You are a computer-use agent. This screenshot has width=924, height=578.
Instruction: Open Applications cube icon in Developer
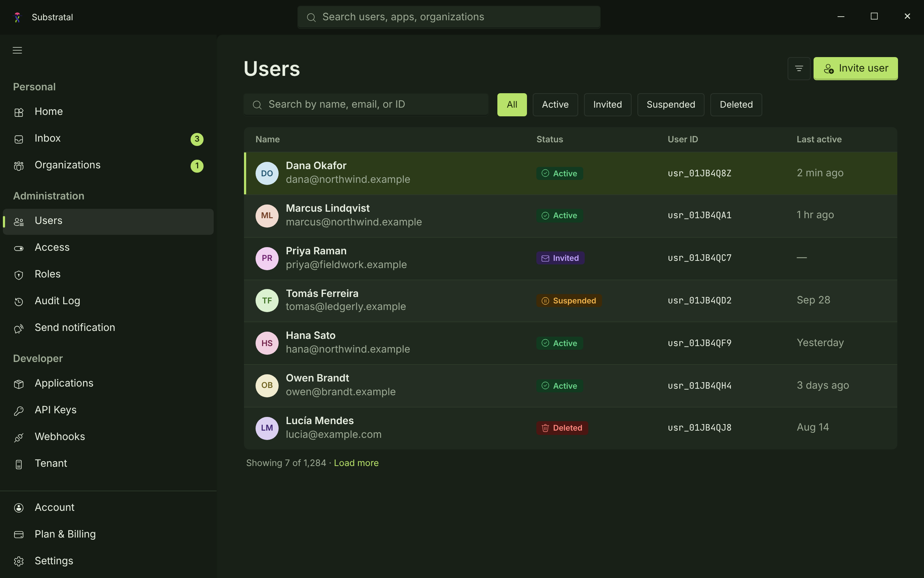[19, 384]
